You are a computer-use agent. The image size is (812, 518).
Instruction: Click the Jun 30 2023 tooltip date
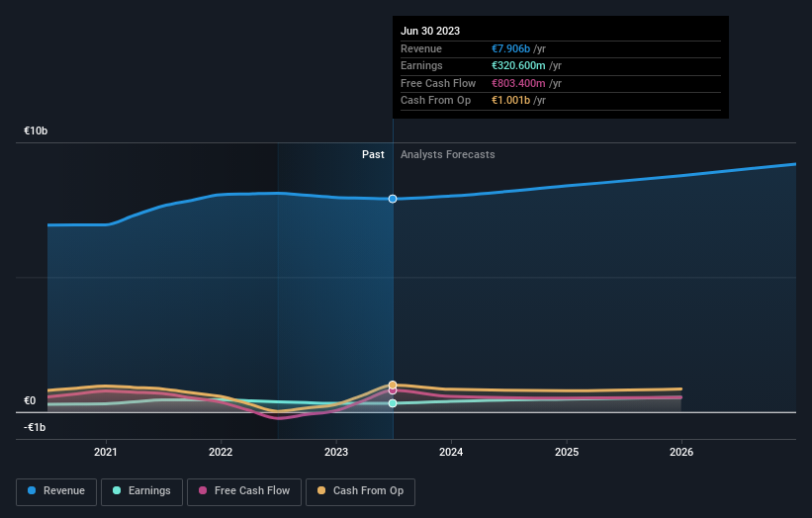click(430, 31)
